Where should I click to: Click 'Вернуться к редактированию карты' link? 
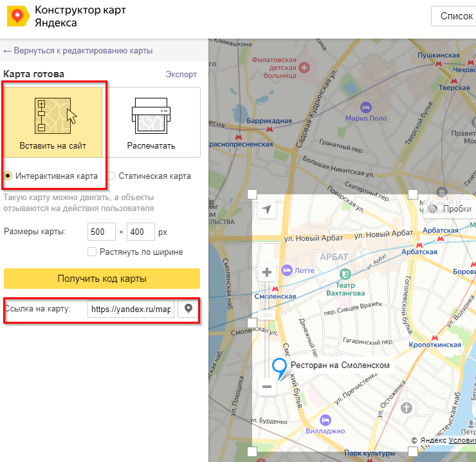point(78,50)
